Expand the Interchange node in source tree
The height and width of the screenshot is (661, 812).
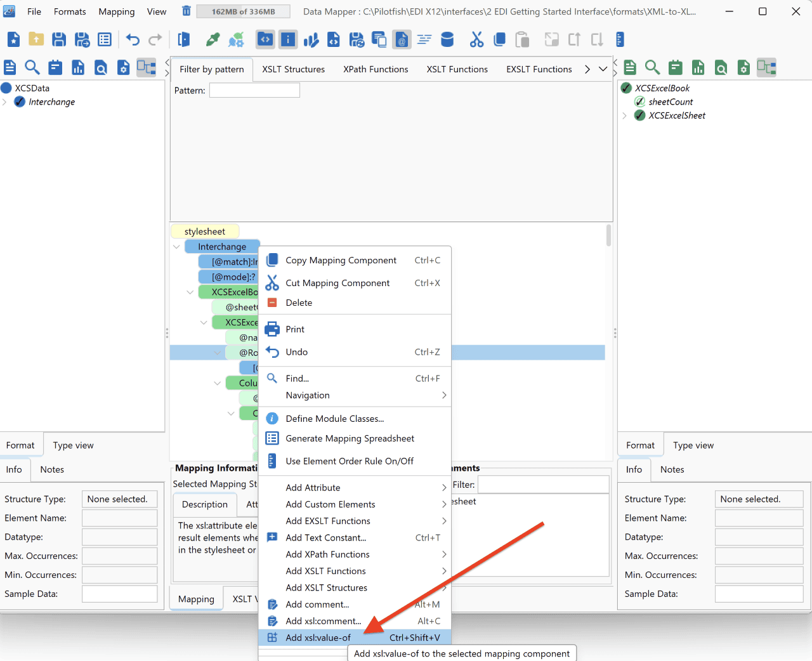point(5,101)
